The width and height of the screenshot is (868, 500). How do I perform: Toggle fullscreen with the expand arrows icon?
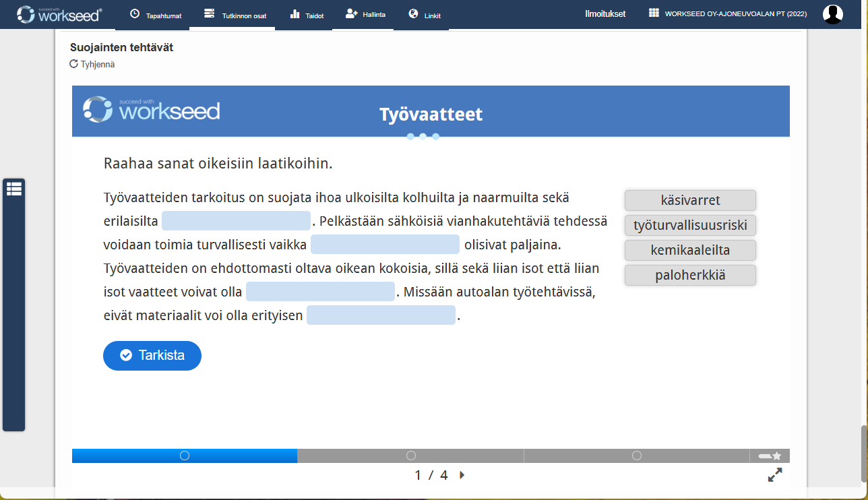[775, 475]
